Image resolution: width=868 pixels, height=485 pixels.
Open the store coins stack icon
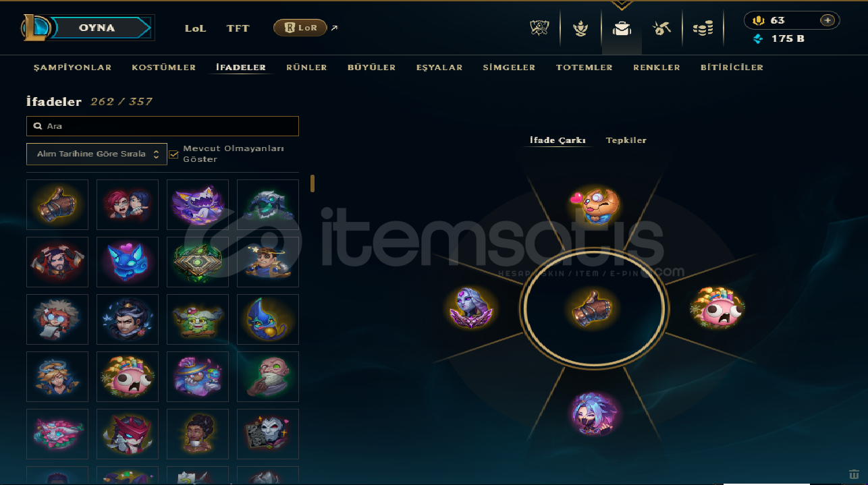click(x=703, y=28)
